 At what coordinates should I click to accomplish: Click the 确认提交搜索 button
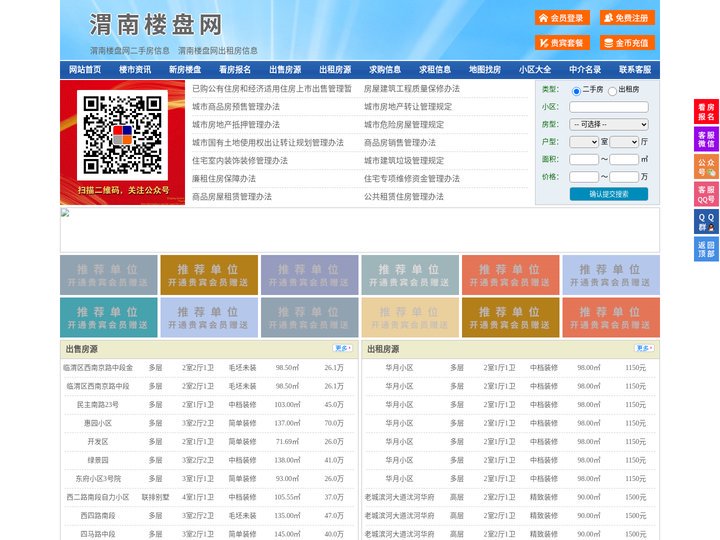[609, 194]
